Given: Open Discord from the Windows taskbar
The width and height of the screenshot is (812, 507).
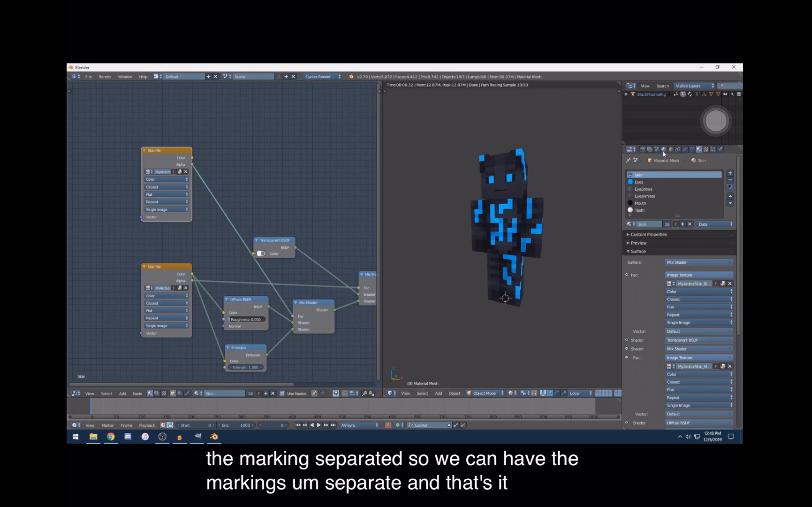Looking at the screenshot, I should click(128, 437).
